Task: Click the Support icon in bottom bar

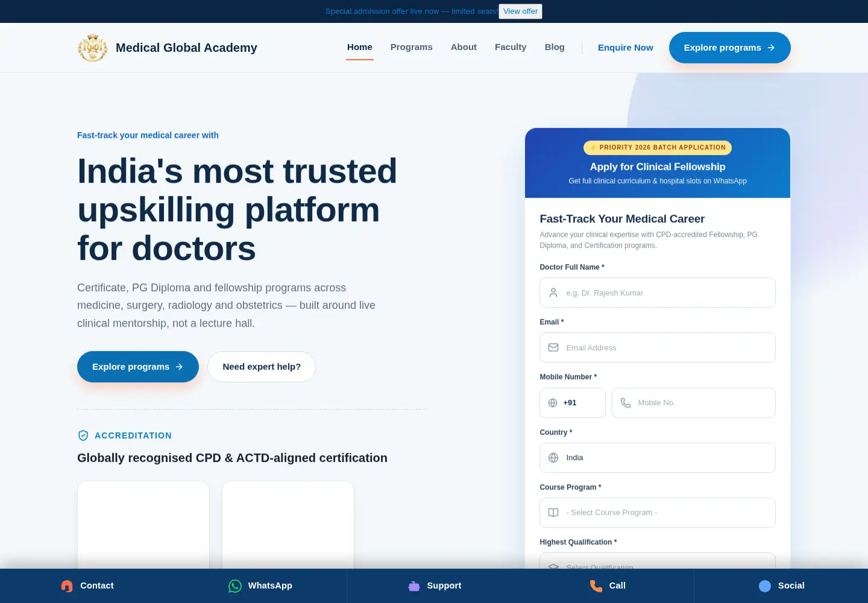Action: click(x=414, y=586)
